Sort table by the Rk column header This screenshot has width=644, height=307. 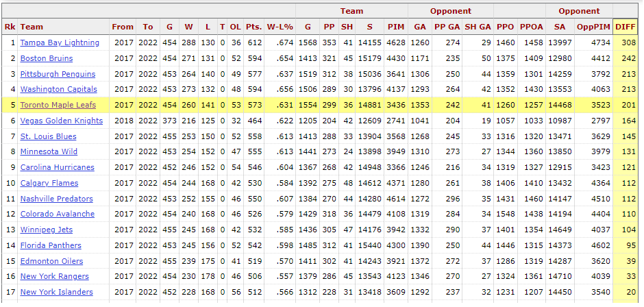tap(10, 27)
